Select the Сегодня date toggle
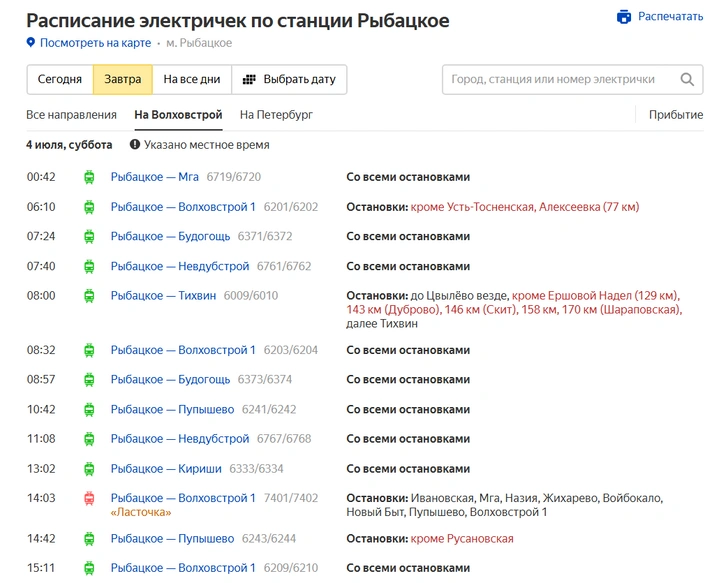The image size is (728, 583). pos(60,79)
